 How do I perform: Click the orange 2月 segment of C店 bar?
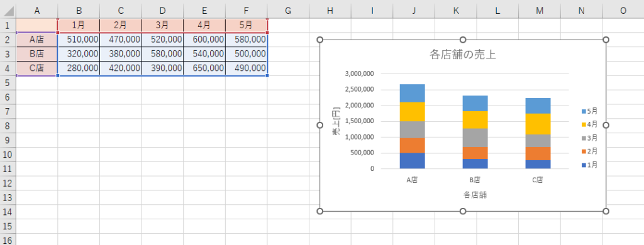pos(538,153)
